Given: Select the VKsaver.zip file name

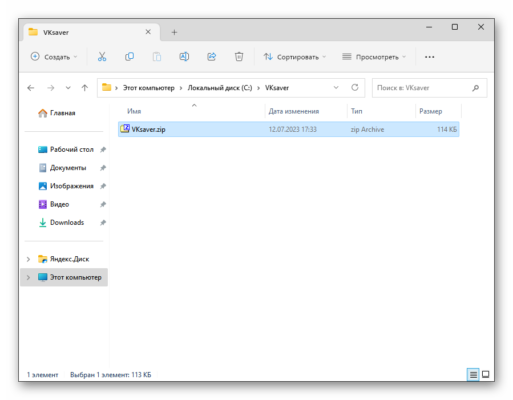Looking at the screenshot, I should pyautogui.click(x=148, y=129).
